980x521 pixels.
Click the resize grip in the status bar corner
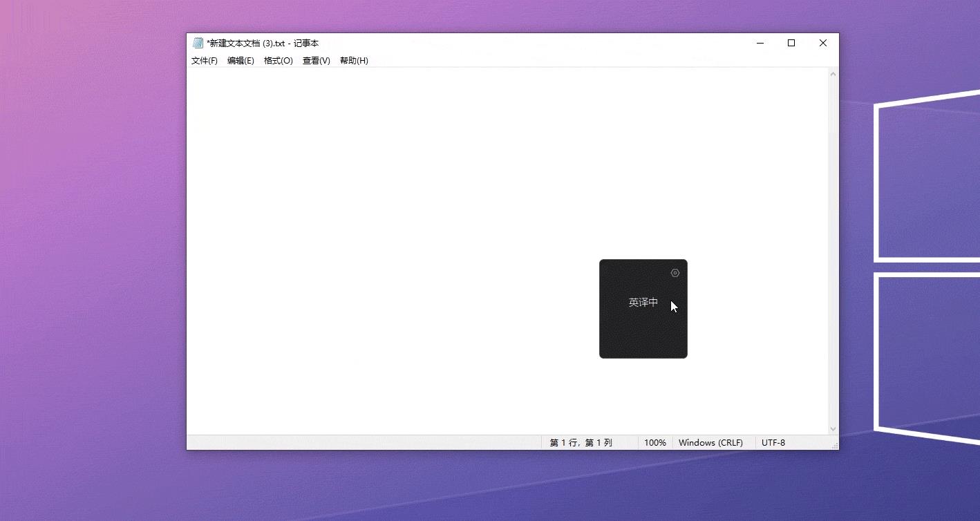[x=834, y=445]
